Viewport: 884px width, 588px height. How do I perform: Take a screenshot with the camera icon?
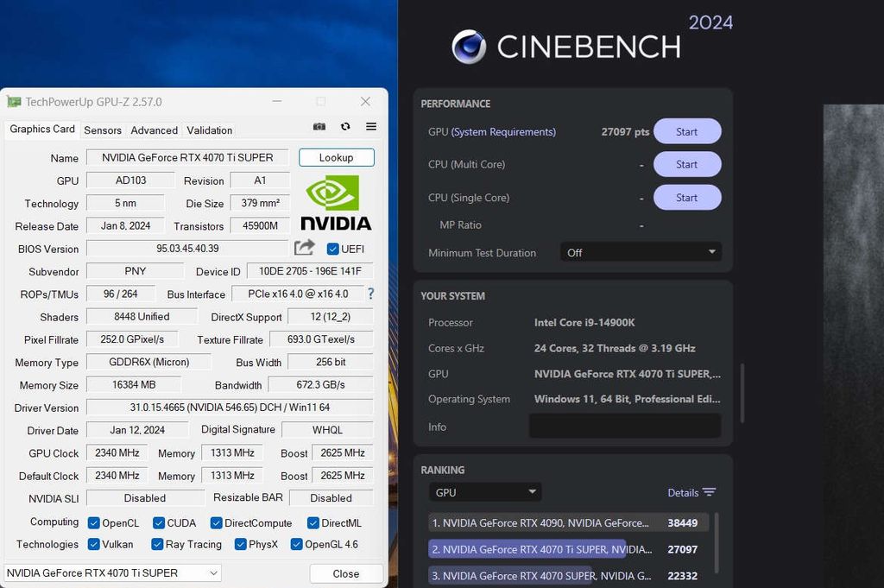319,126
